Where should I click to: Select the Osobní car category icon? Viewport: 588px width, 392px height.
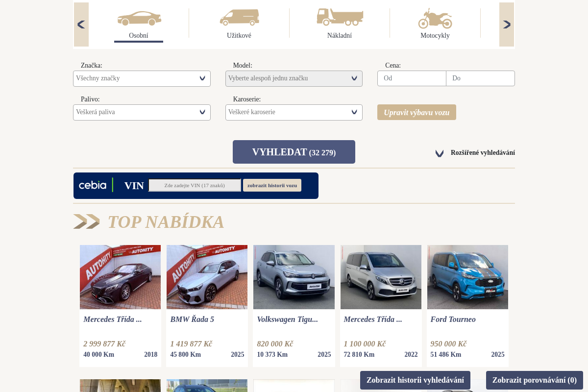tap(139, 18)
